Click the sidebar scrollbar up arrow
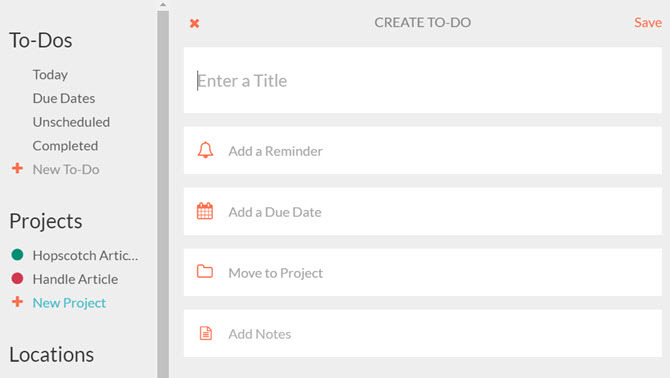Image resolution: width=670 pixels, height=378 pixels. (x=163, y=5)
